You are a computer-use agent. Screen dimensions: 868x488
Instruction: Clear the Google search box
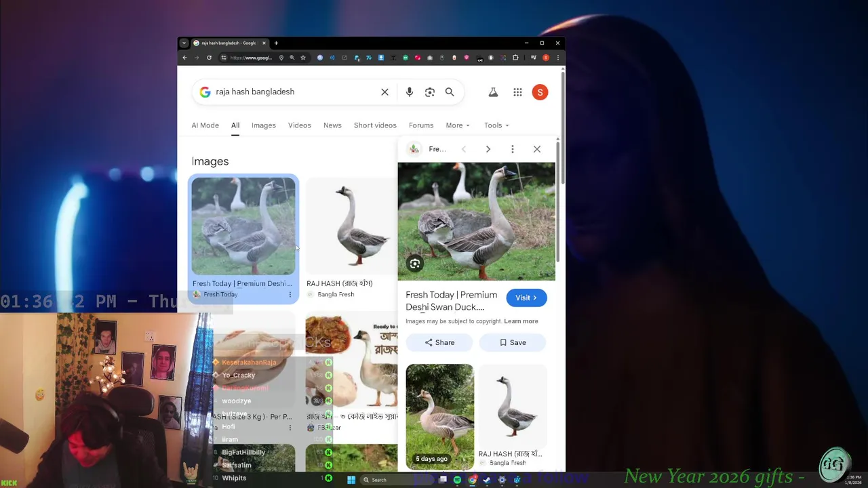(x=384, y=92)
